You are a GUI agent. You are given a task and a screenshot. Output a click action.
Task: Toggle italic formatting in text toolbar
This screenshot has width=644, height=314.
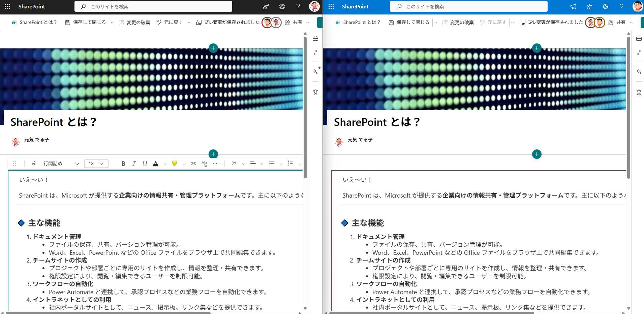click(x=134, y=164)
